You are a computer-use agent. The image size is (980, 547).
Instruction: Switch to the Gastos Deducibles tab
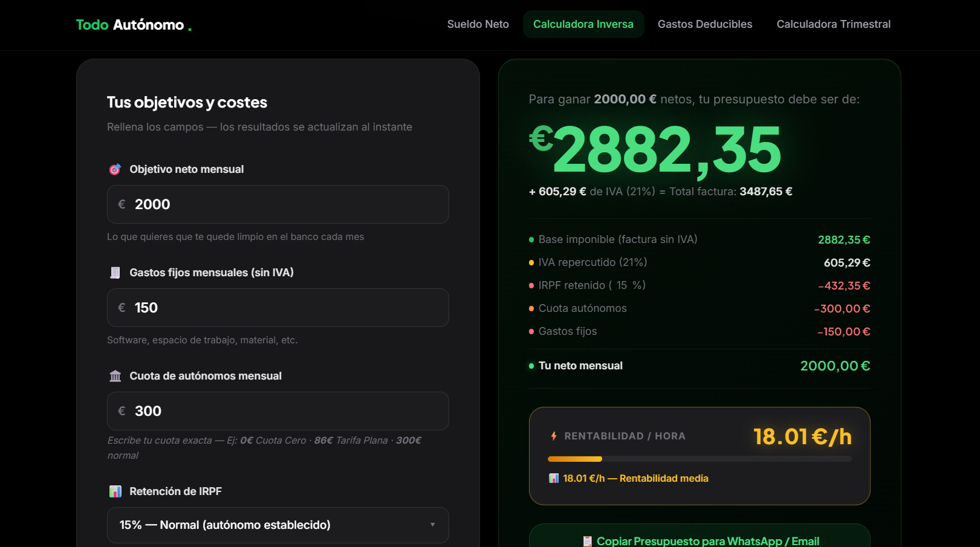705,24
